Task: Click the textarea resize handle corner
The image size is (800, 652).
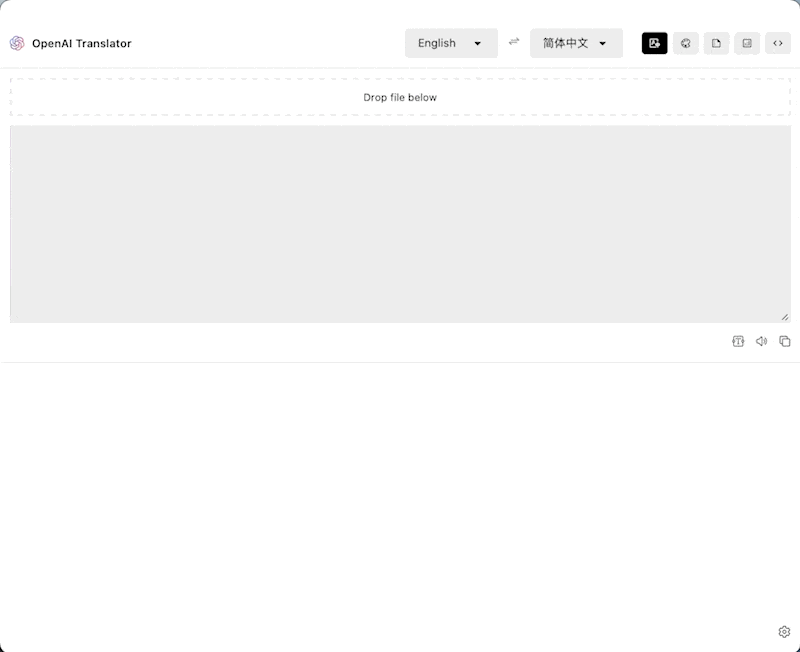Action: click(786, 316)
